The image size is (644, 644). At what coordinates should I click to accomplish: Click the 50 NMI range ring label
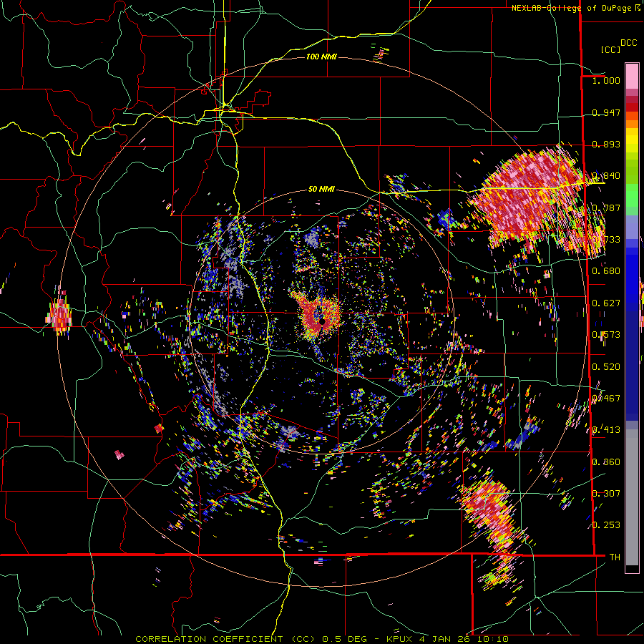(x=321, y=189)
